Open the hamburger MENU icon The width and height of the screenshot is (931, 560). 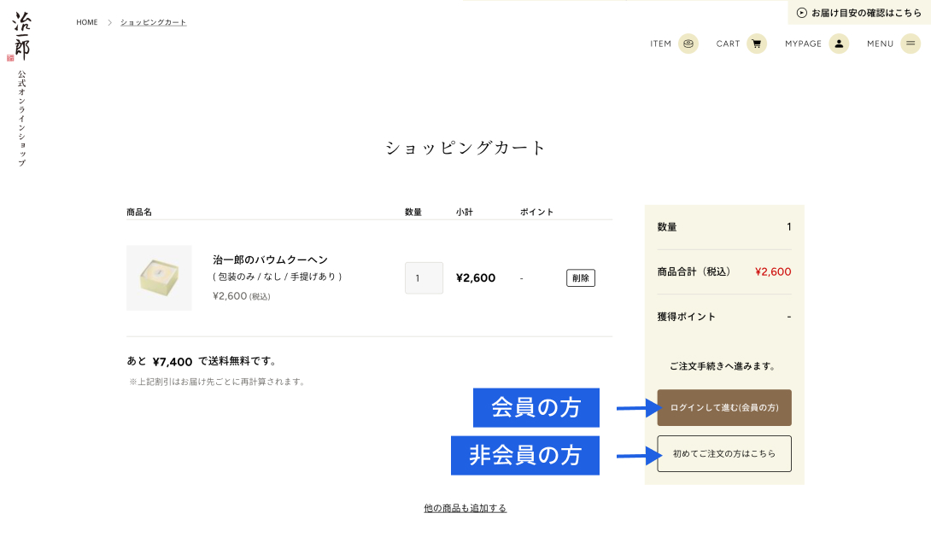click(911, 44)
